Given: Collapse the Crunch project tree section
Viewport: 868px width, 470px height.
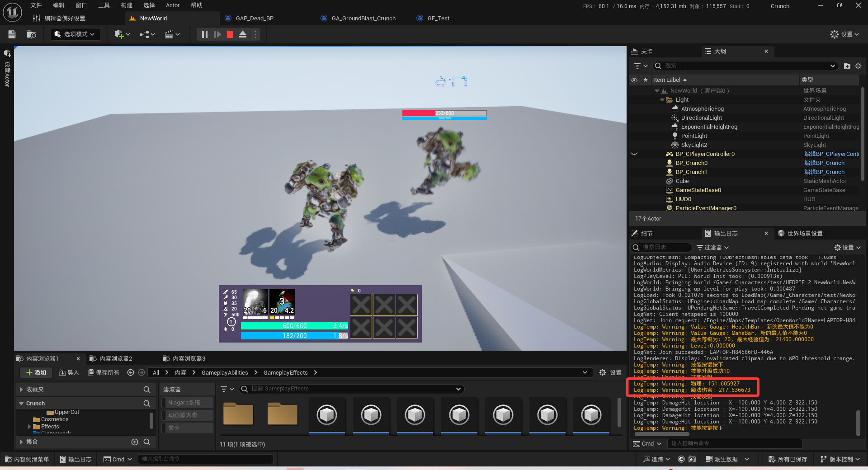Looking at the screenshot, I should (21, 403).
